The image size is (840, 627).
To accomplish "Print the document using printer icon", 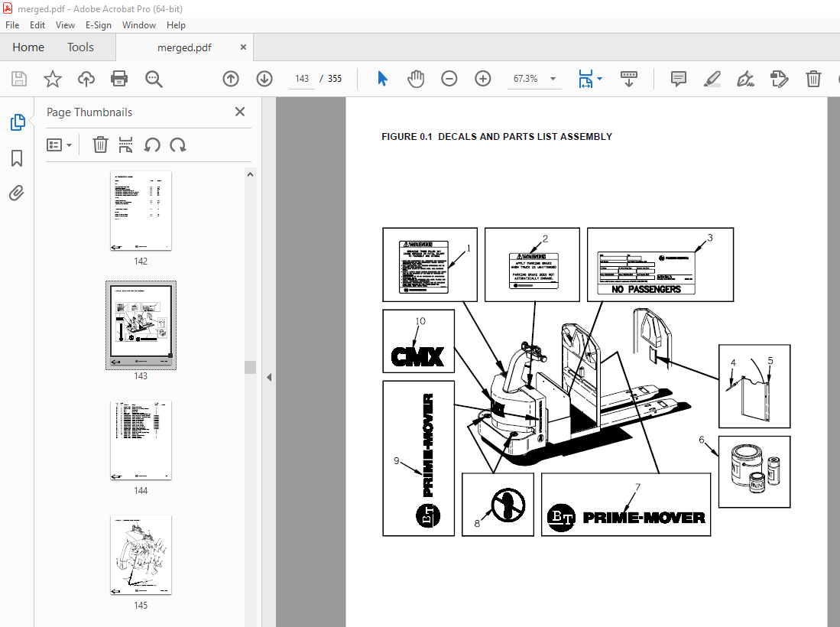I will [119, 79].
